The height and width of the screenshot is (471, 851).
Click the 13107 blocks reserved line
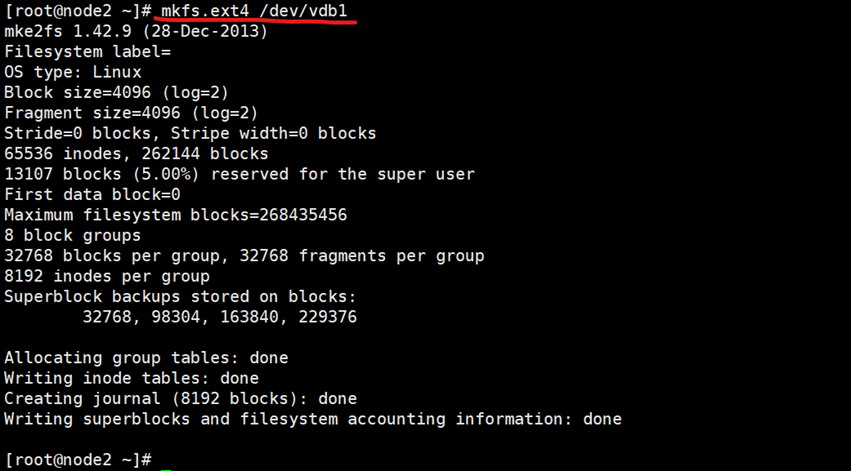[x=238, y=174]
